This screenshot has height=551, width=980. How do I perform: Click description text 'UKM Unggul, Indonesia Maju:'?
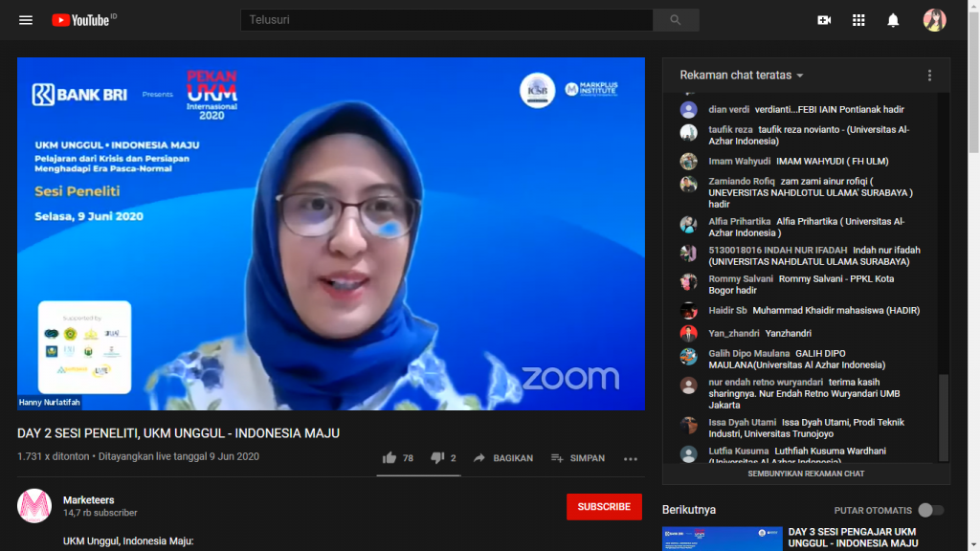[128, 541]
